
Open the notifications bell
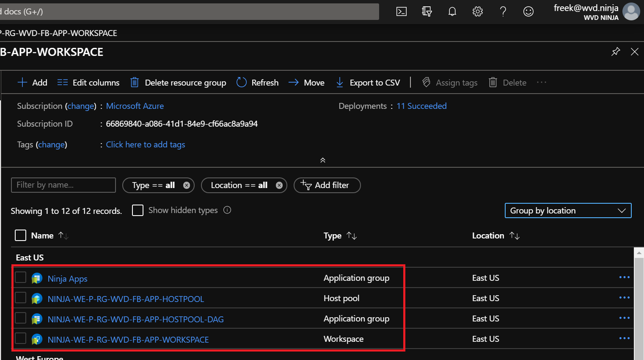click(452, 11)
